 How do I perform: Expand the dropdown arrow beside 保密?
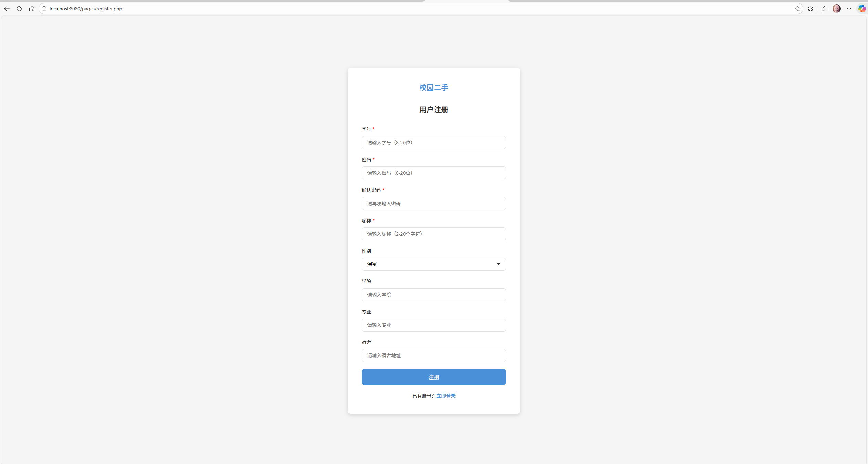(498, 264)
